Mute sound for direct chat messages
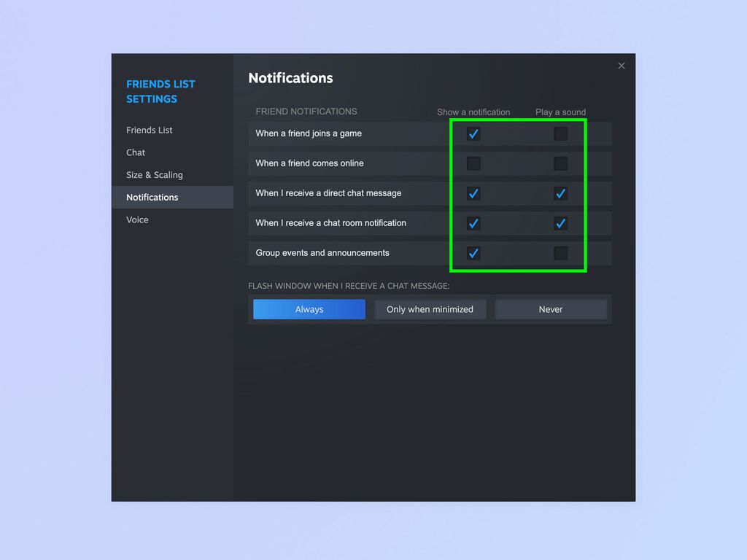 pos(560,193)
